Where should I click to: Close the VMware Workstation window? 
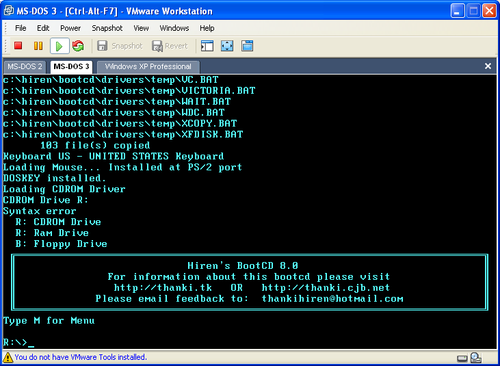pos(489,11)
